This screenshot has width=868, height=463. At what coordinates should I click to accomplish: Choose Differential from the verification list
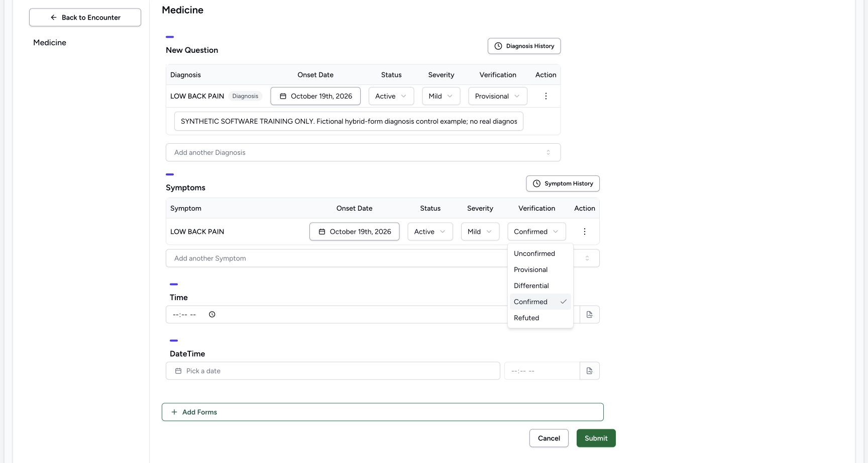tap(540, 286)
